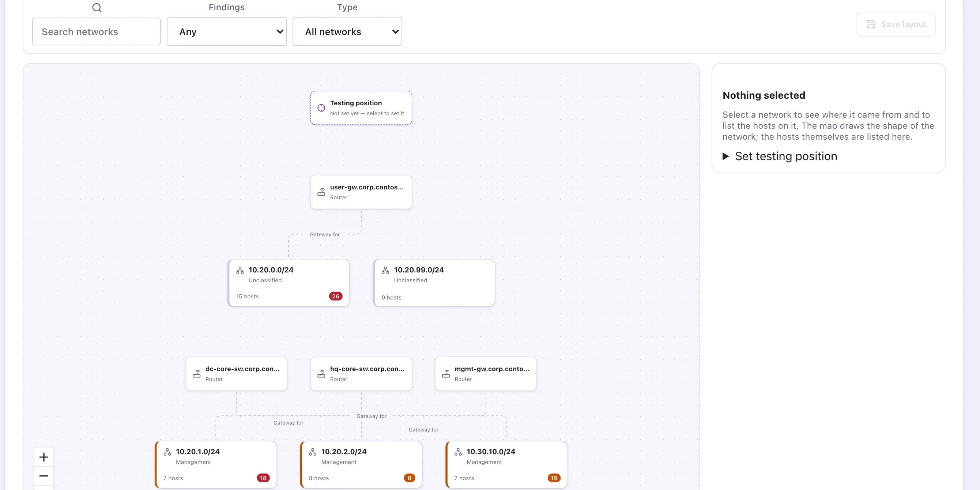Click the network icon on 10.30.10.0/24

coord(458,452)
